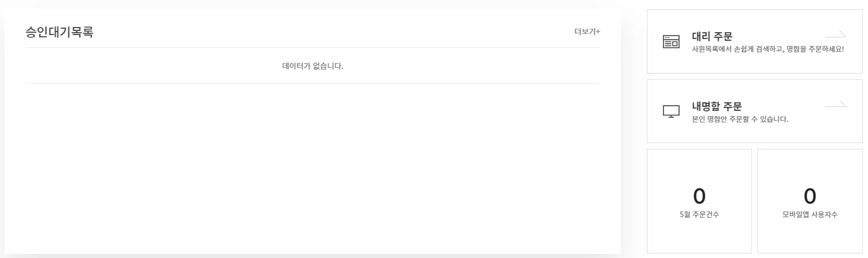The width and height of the screenshot is (868, 258).
Task: Click the 승인대기목록 heading
Action: coord(59,32)
